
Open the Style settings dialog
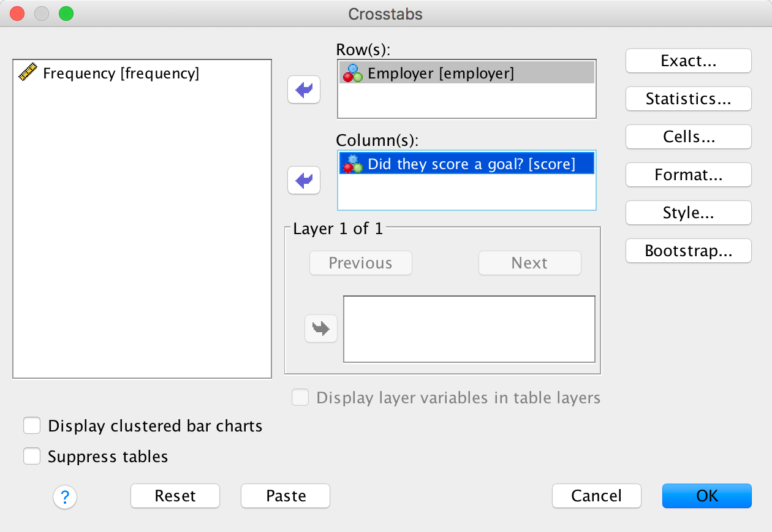(688, 213)
